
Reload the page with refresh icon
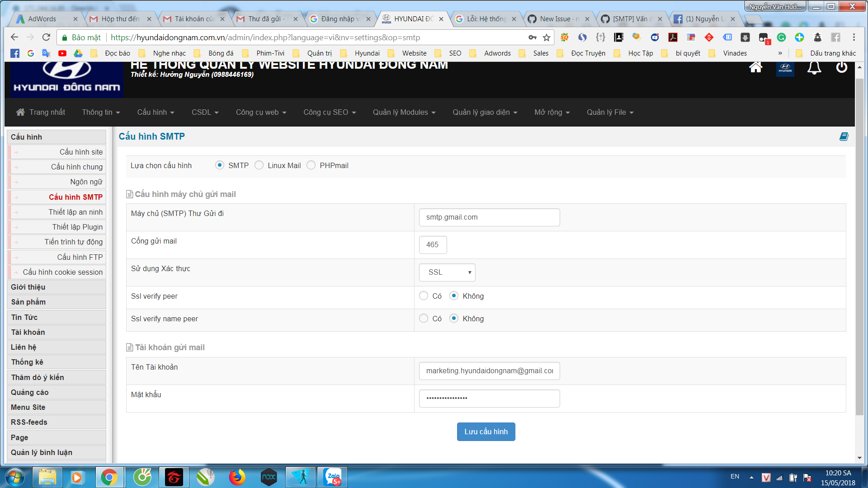pyautogui.click(x=46, y=38)
